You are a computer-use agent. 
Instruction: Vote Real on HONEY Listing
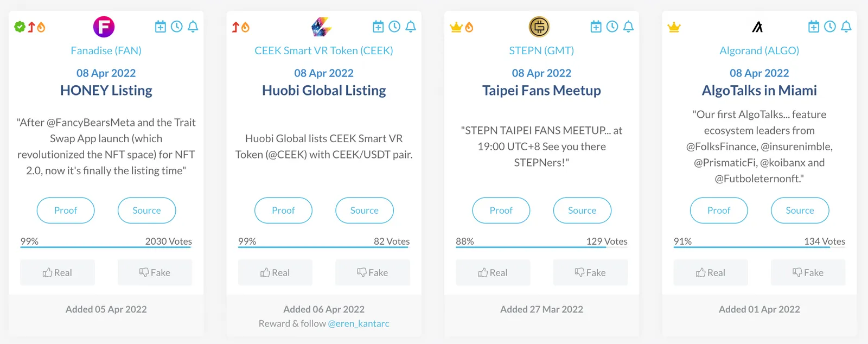coord(58,272)
